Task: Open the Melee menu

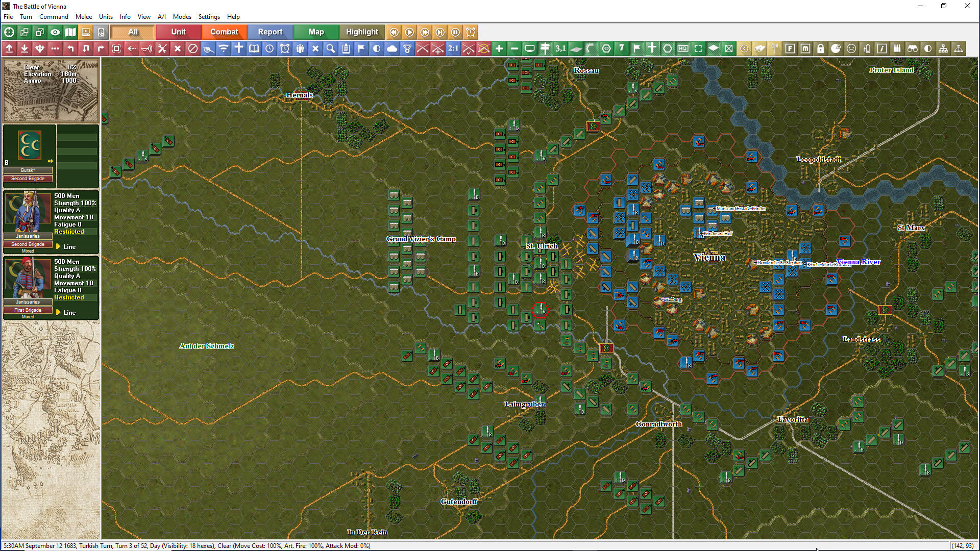Action: [84, 17]
